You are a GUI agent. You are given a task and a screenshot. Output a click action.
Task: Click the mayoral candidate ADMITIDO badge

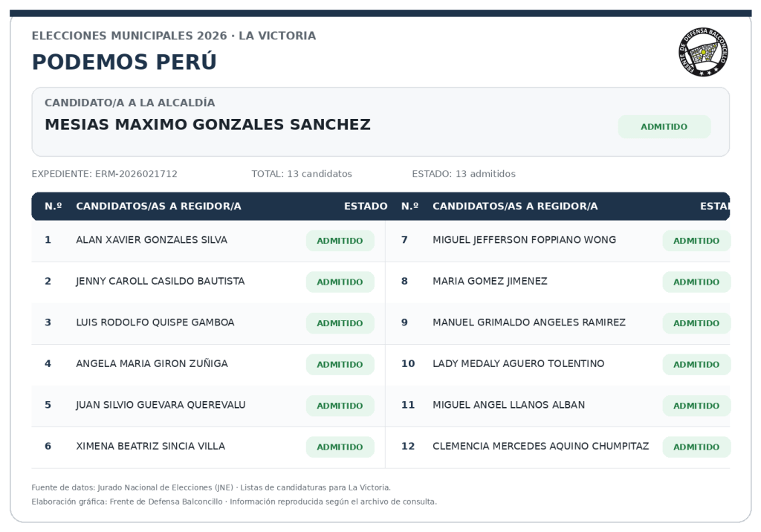pos(664,127)
